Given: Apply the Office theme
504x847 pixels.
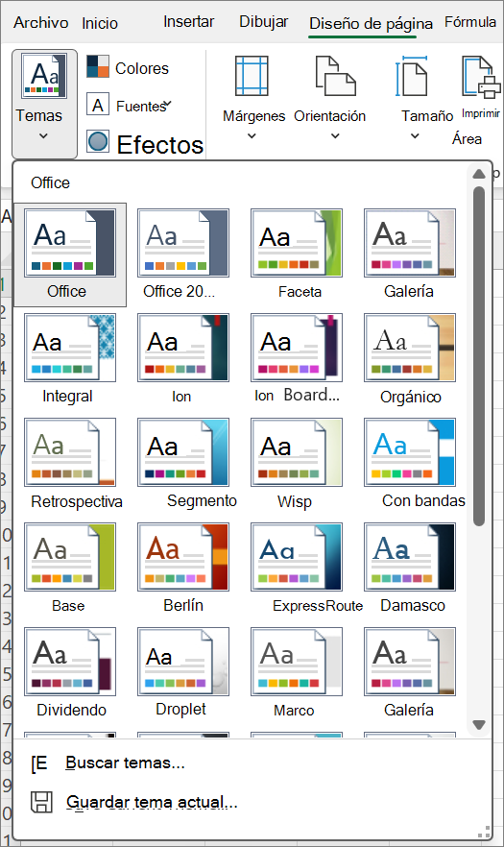Looking at the screenshot, I should pos(70,254).
